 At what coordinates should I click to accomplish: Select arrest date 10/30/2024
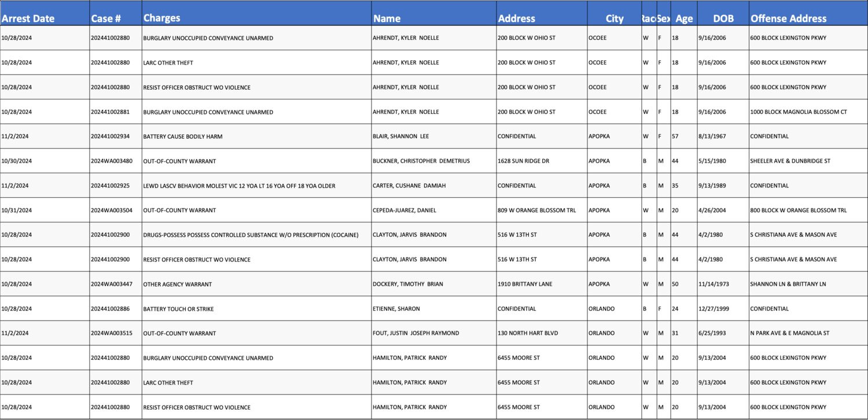45,161
